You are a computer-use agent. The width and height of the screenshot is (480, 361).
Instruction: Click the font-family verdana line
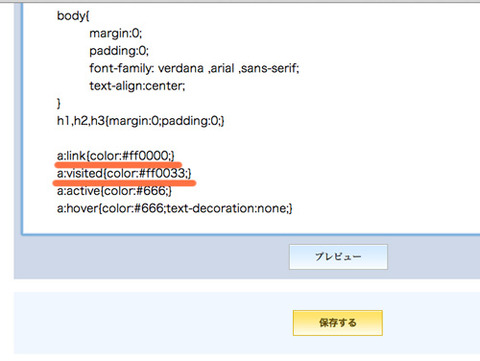(194, 68)
